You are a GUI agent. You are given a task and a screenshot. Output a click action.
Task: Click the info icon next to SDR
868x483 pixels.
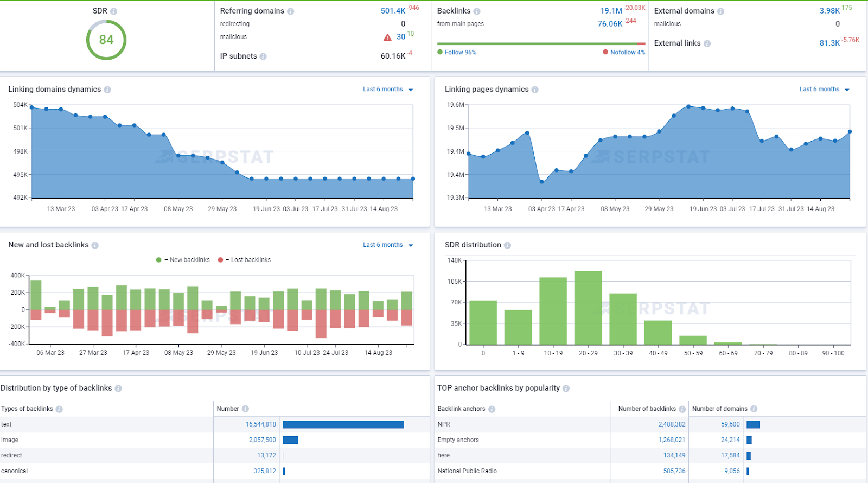pos(113,11)
